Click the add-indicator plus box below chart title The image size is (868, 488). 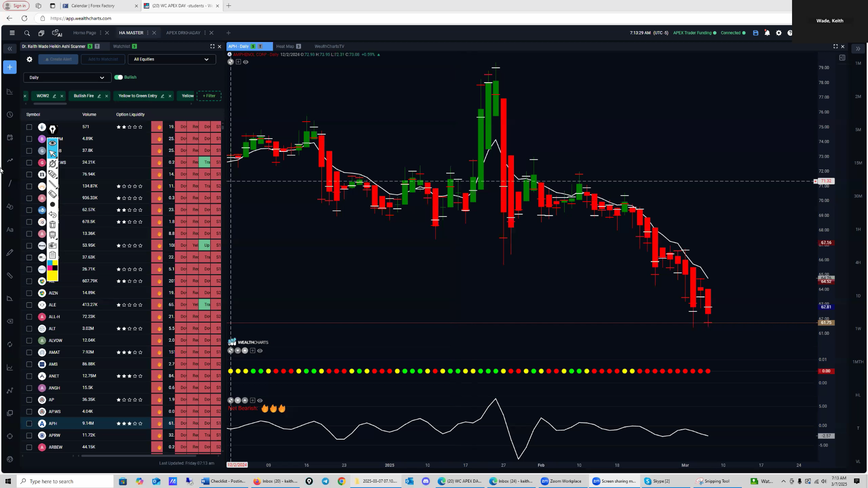point(238,62)
